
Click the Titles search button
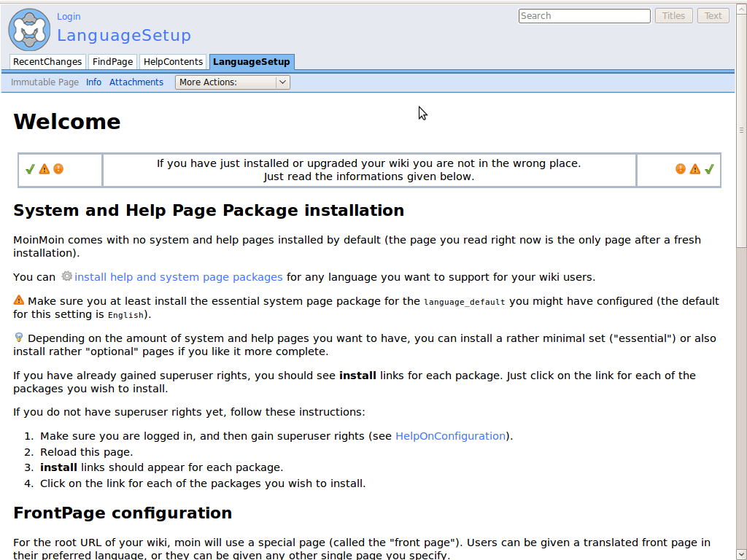[673, 16]
